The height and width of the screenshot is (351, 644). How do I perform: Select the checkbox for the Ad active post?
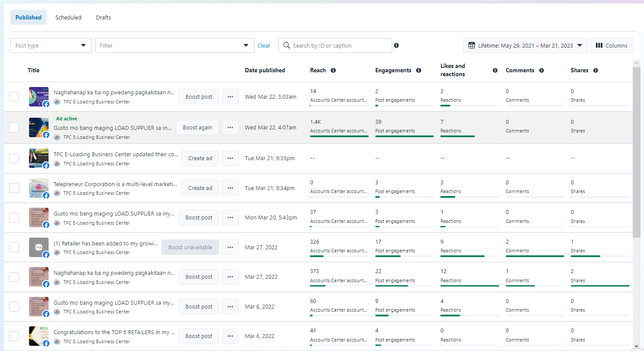(x=14, y=128)
